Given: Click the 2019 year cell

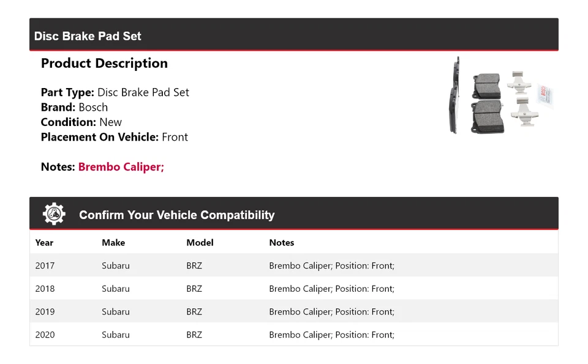Looking at the screenshot, I should point(45,312).
